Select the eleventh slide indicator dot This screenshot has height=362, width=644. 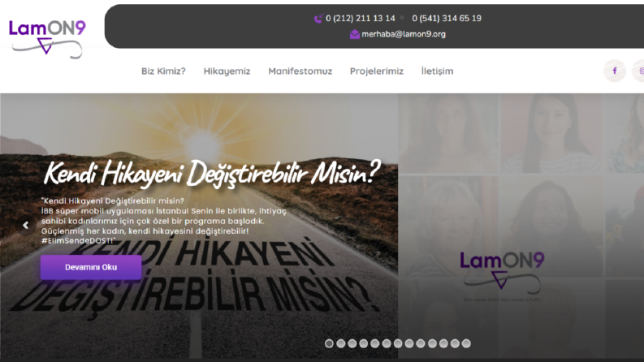(x=443, y=343)
